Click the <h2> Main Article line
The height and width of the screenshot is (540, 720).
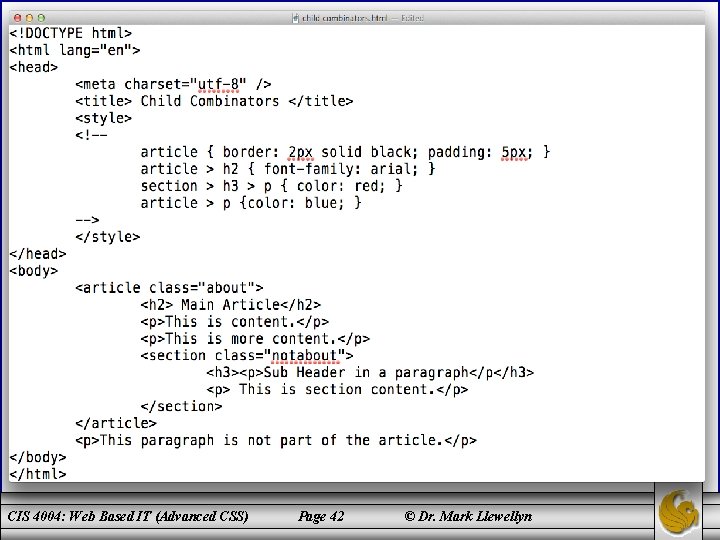pos(231,305)
